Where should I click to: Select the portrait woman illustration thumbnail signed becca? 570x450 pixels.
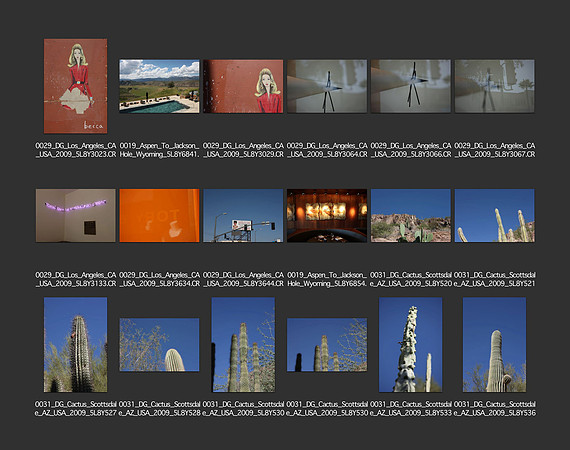[76, 86]
